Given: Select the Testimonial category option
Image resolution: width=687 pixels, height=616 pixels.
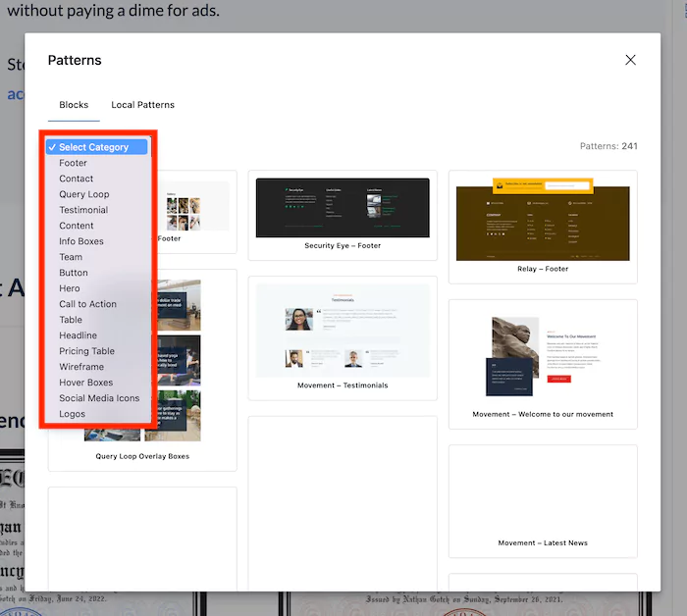Looking at the screenshot, I should pyautogui.click(x=83, y=210).
